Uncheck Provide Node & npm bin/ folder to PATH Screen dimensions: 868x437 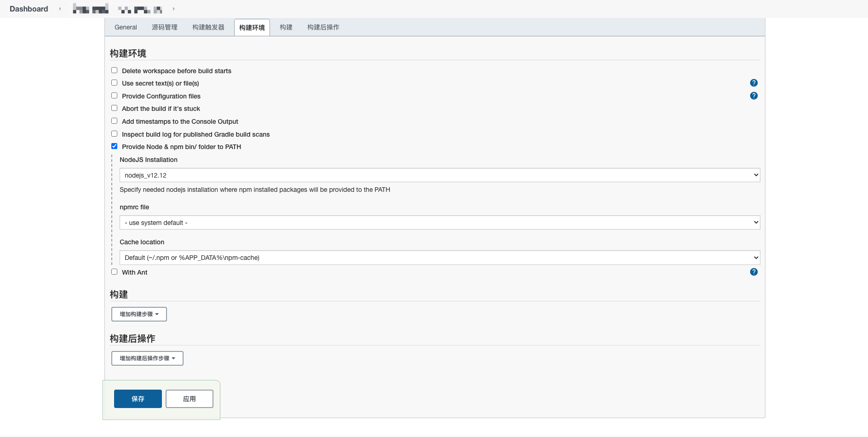click(x=114, y=146)
